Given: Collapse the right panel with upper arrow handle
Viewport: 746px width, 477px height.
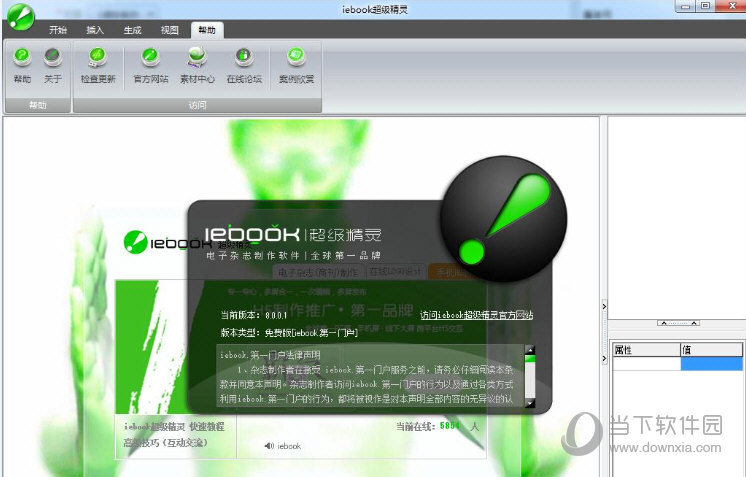Looking at the screenshot, I should pos(604,307).
